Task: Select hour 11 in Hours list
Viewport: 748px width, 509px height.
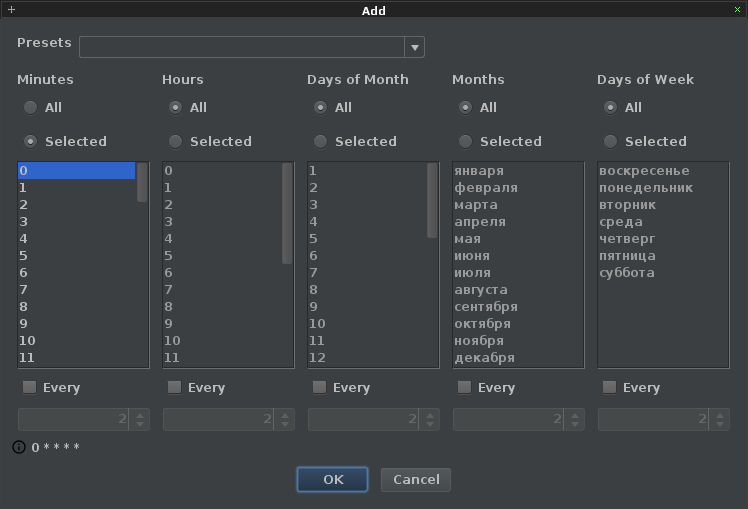Action: point(222,358)
